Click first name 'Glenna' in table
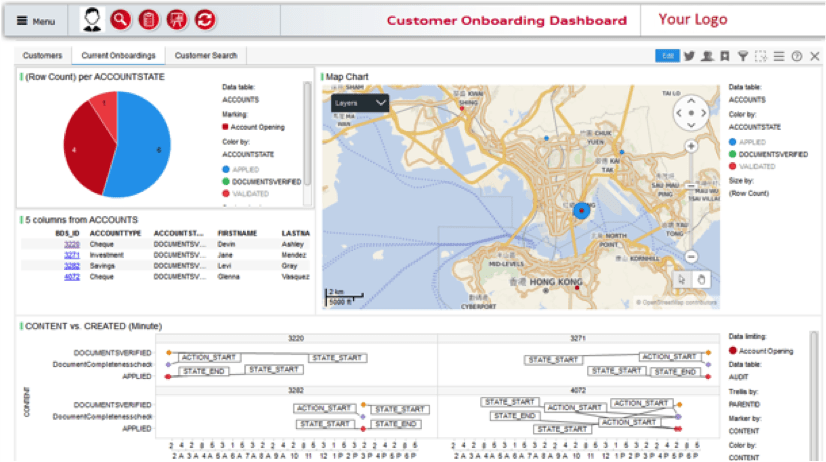826x462 pixels. [229, 277]
